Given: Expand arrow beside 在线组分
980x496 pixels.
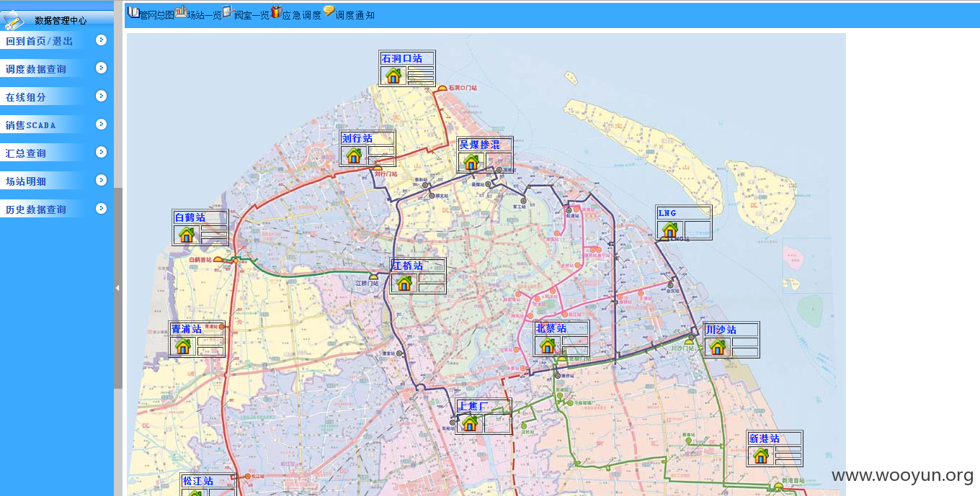Looking at the screenshot, I should (102, 96).
